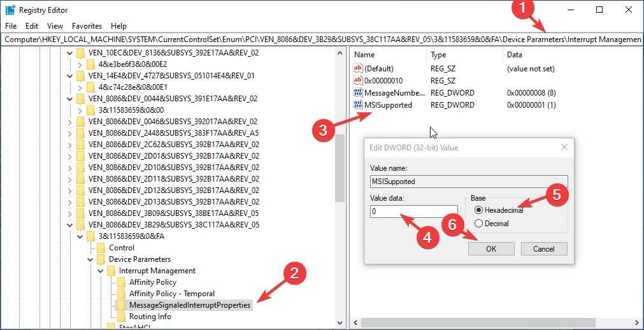Image resolution: width=644 pixels, height=330 pixels.
Task: Collapse the VEN_8086&DEV_0044 key
Action: (69, 99)
